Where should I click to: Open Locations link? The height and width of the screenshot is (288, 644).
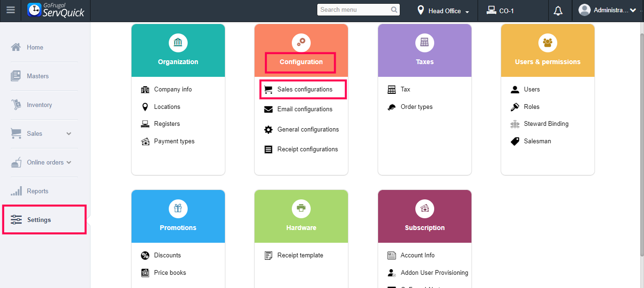167,107
